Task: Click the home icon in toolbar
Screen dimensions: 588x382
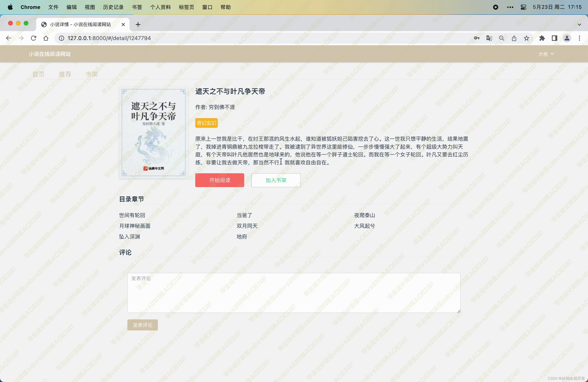Action: pos(46,38)
